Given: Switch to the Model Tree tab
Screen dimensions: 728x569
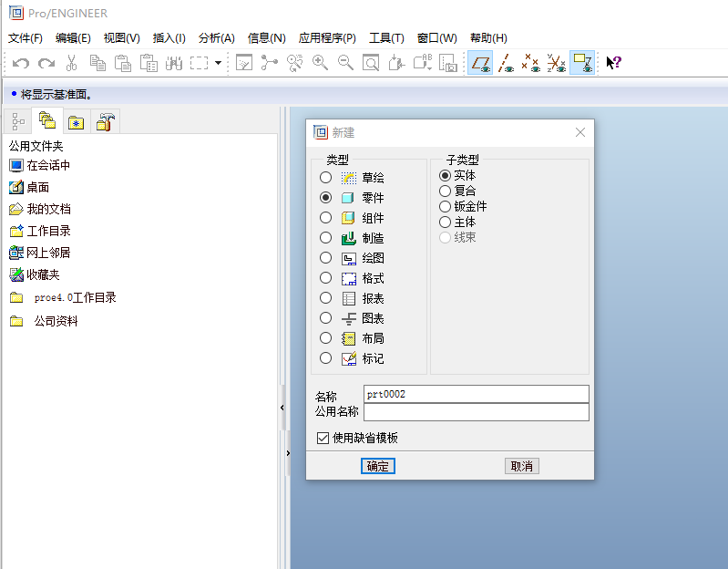Looking at the screenshot, I should pyautogui.click(x=18, y=121).
